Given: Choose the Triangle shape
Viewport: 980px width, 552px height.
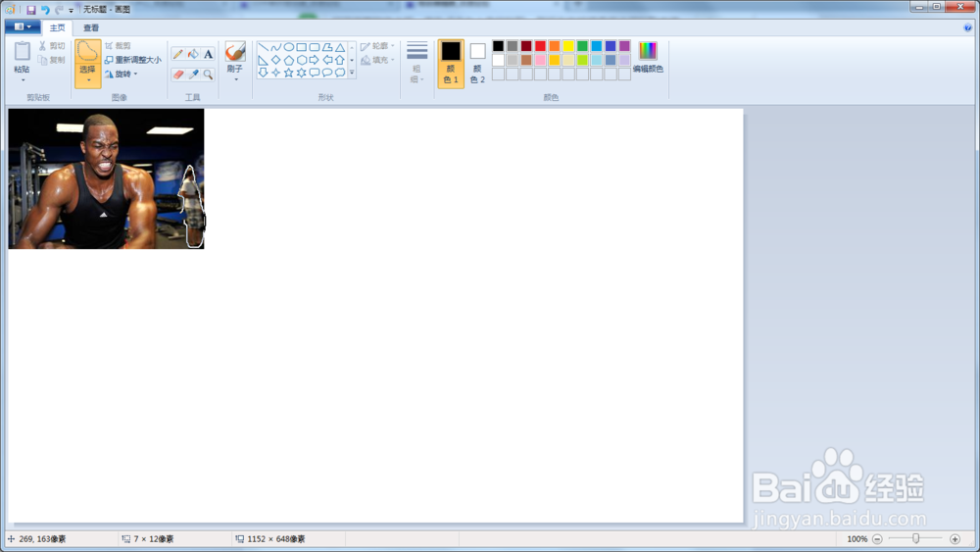Looking at the screenshot, I should click(x=340, y=47).
